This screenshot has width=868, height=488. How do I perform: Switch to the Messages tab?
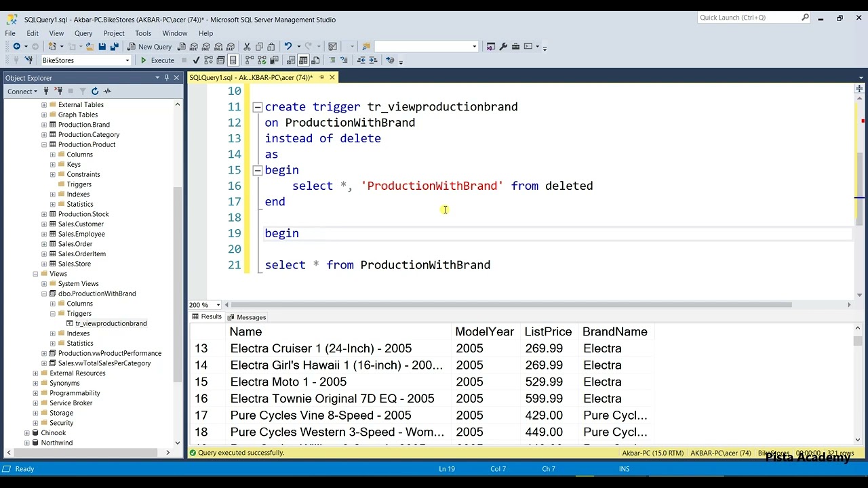(x=247, y=317)
